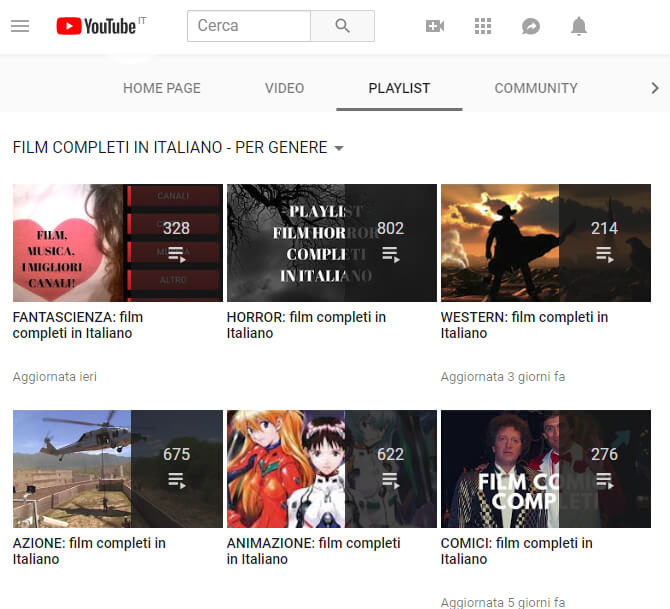Viewport: 670px width, 609px height.
Task: Show more tabs with right chevron
Action: 655,88
